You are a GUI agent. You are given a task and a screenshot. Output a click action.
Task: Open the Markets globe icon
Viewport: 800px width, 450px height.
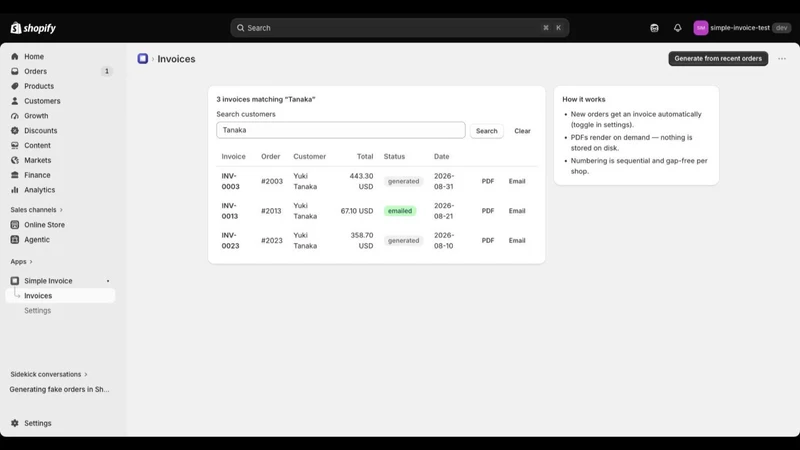(x=15, y=160)
